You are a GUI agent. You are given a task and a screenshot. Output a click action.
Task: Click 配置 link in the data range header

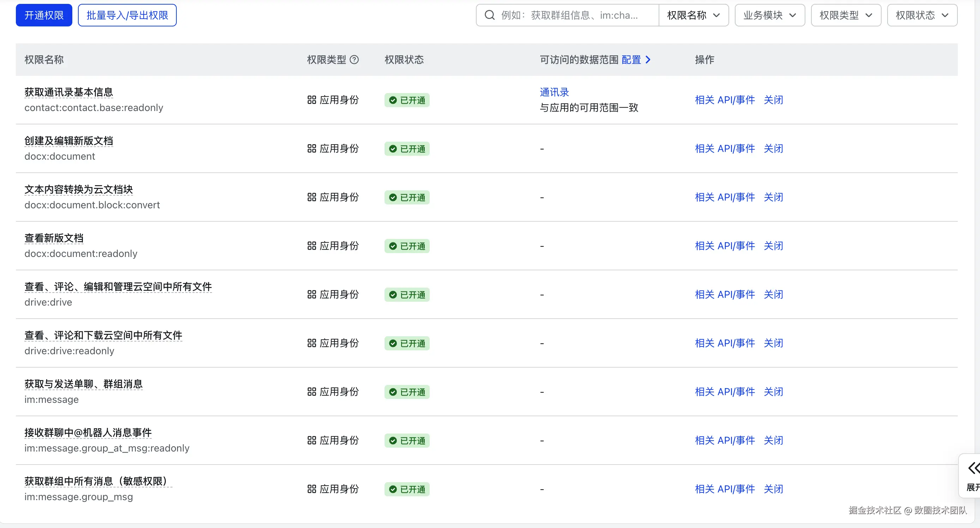631,60
